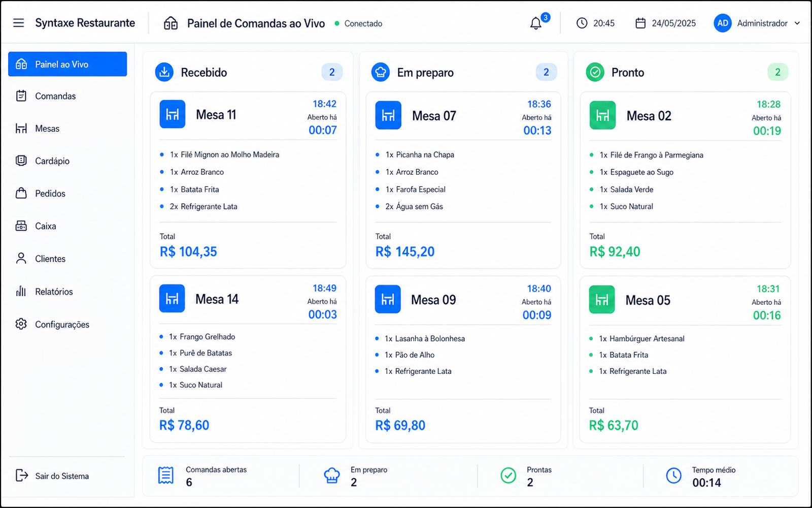Click the Mesa 14 table icon
This screenshot has width=812, height=508.
click(172, 299)
